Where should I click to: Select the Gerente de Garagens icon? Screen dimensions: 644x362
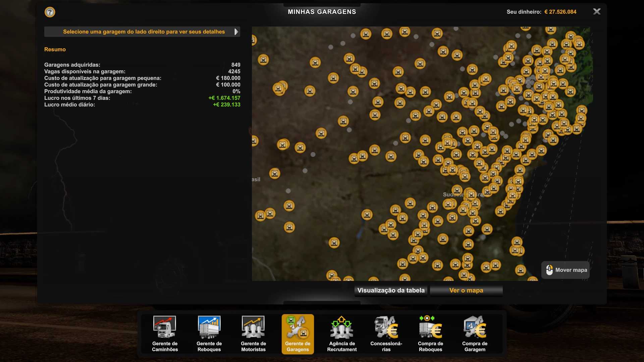[298, 334]
